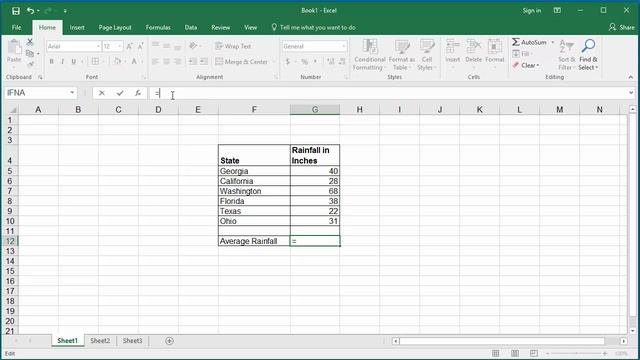Screen dimensions: 640x360
Task: Select the Washington rainfall value 68
Action: (x=315, y=191)
